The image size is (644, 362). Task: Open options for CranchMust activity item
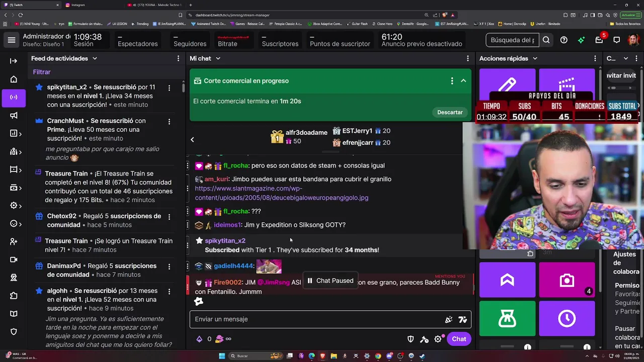[169, 122]
